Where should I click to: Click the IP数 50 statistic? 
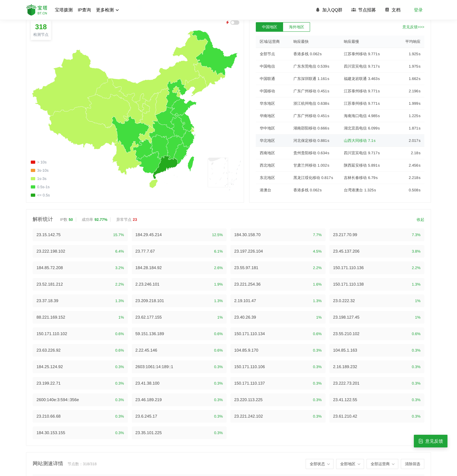[66, 220]
